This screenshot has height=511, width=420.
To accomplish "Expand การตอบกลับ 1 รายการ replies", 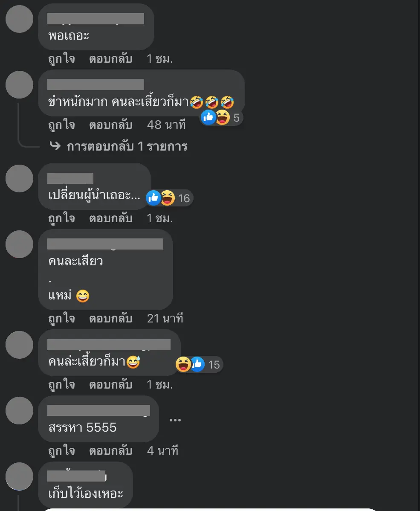I will coord(127,146).
